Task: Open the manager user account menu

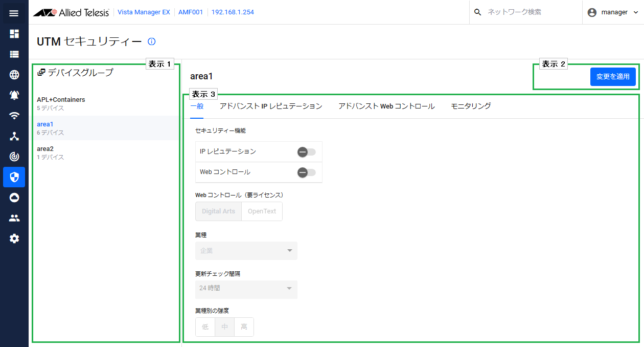Action: tap(613, 12)
